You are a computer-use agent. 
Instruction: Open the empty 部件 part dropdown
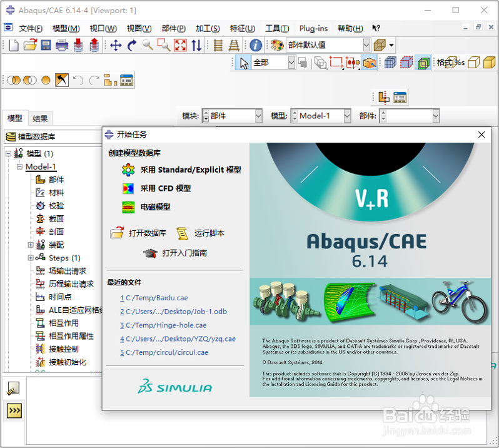436,116
